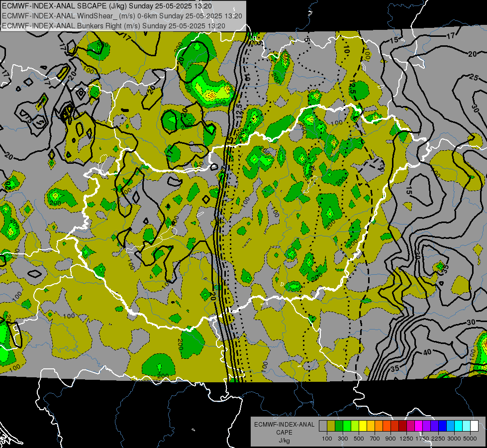Click the ECMWF-INDEX-ANAL legend title

tap(284, 425)
